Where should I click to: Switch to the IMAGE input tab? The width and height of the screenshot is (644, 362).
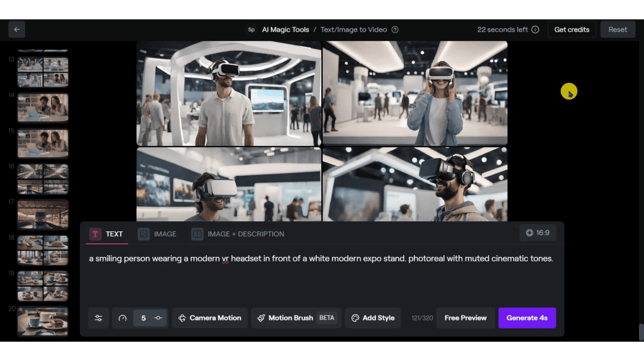pos(157,234)
